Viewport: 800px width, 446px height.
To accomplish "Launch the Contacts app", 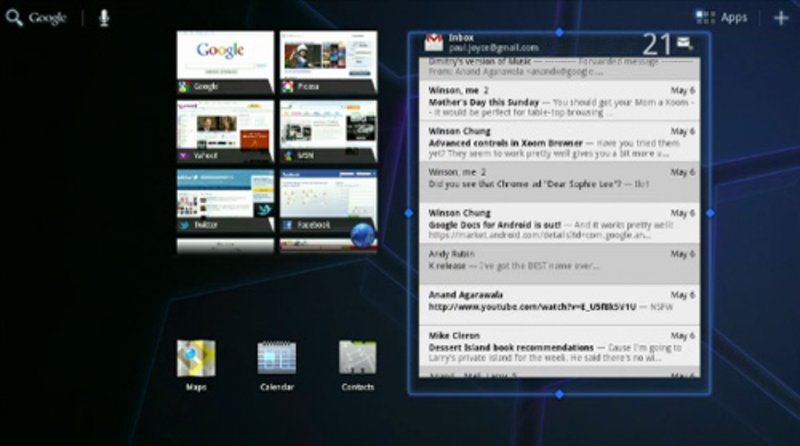I will [358, 365].
